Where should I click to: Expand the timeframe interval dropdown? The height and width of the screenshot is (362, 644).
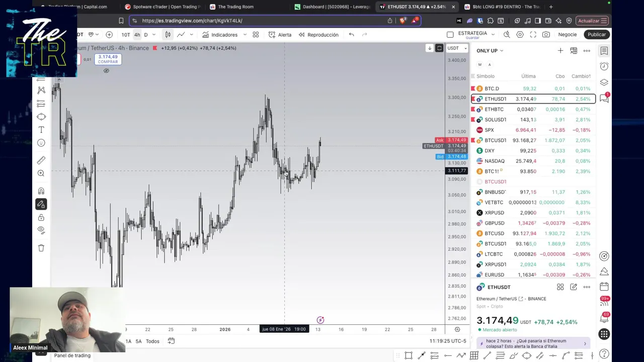point(153,35)
